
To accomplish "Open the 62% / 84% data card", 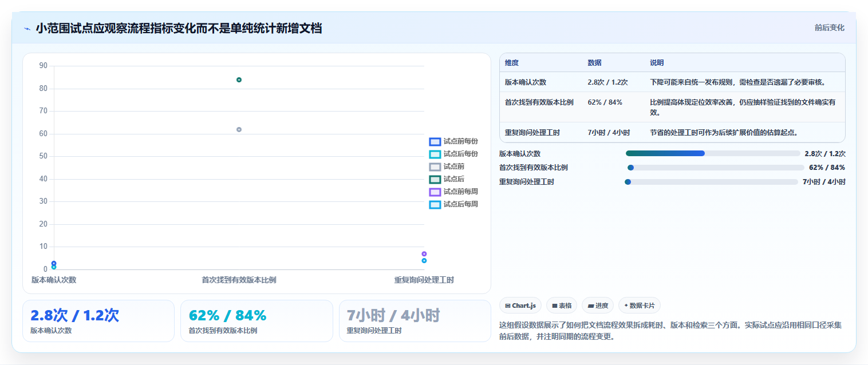I will click(x=257, y=321).
